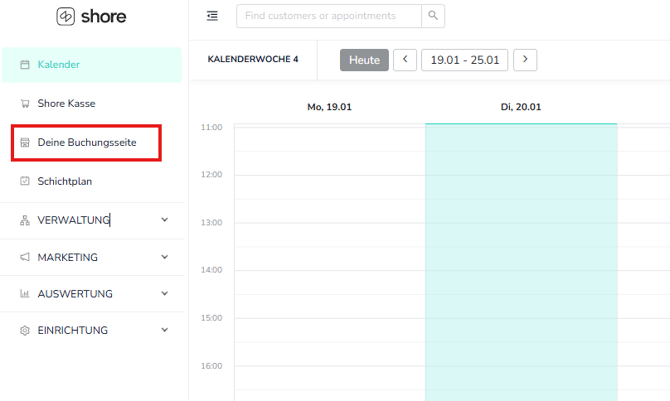
Task: Go to next week arrow
Action: tap(525, 60)
